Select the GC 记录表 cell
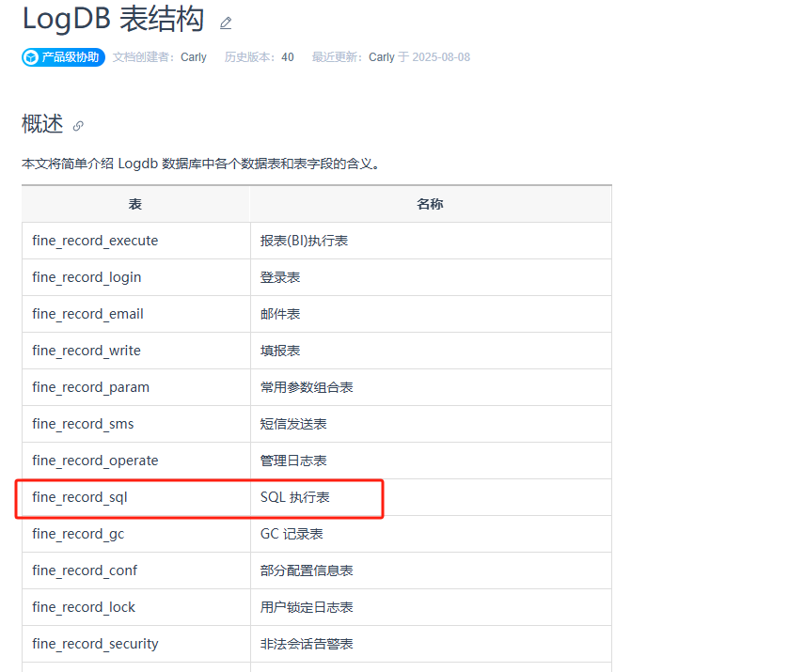Viewport: 789px width, 672px height. click(431, 535)
